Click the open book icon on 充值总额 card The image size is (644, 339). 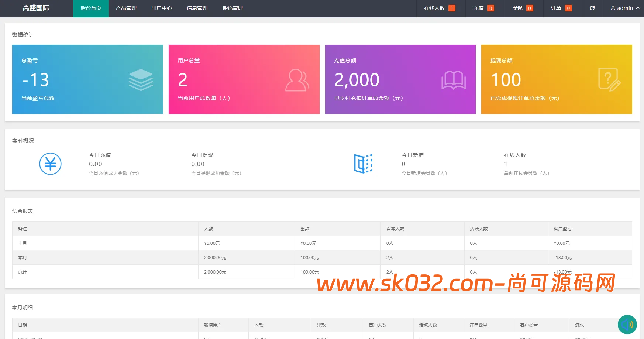point(454,79)
